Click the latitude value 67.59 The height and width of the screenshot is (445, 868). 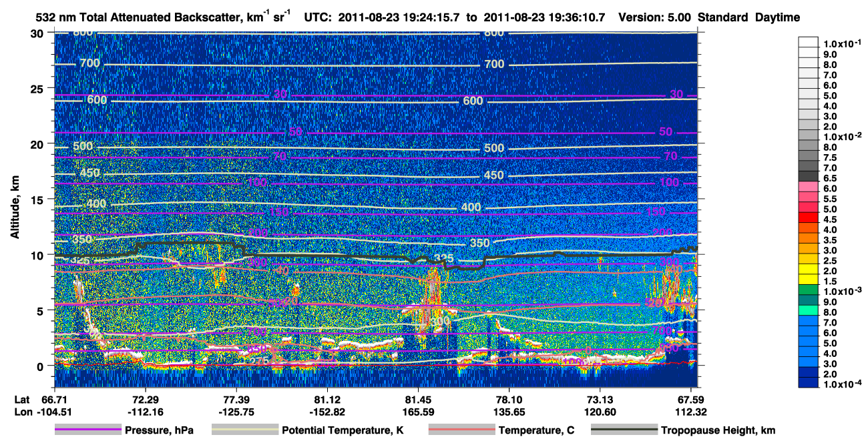point(691,400)
